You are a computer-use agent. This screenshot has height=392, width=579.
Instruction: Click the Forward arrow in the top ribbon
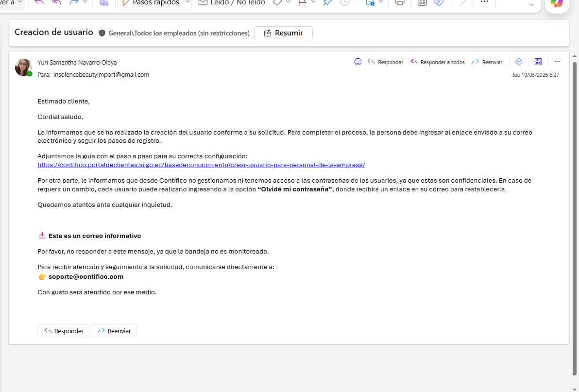(x=74, y=2)
